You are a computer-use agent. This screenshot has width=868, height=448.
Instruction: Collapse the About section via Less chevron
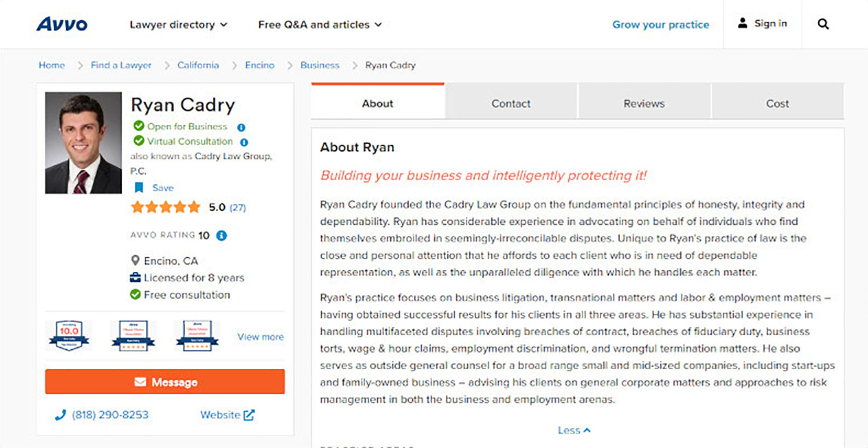[x=573, y=430]
